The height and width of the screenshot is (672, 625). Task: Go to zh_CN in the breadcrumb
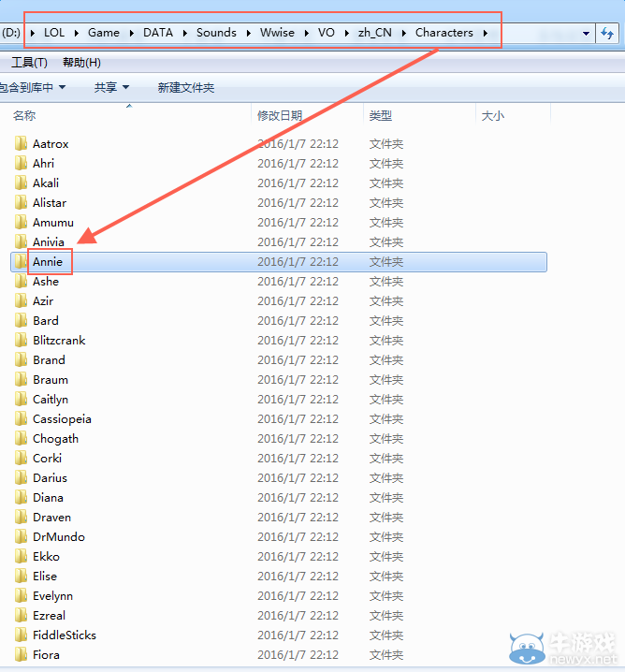pos(375,33)
